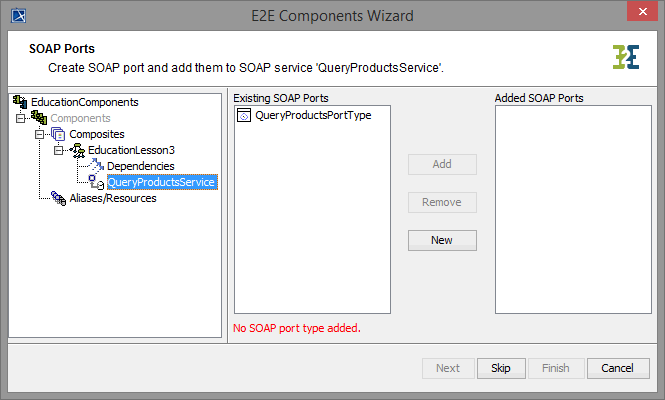Click the Components folder icon in tree
Image resolution: width=665 pixels, height=400 pixels.
click(x=38, y=118)
